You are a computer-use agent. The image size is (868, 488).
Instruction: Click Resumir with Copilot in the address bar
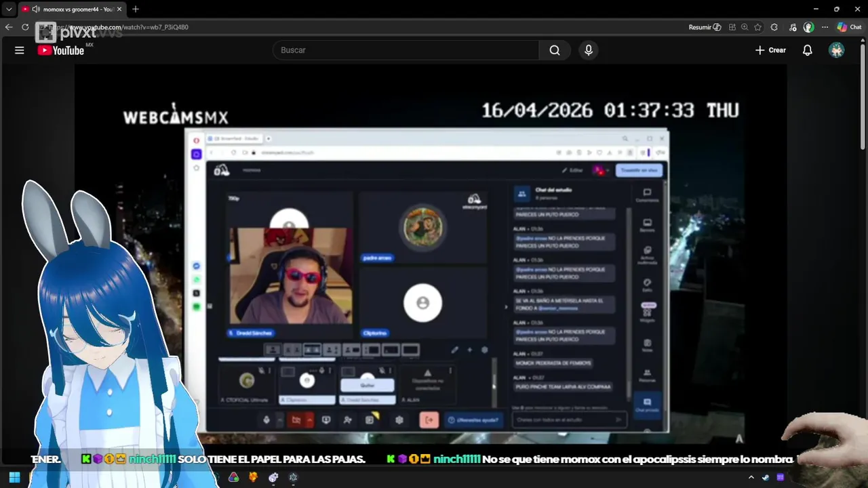[705, 27]
